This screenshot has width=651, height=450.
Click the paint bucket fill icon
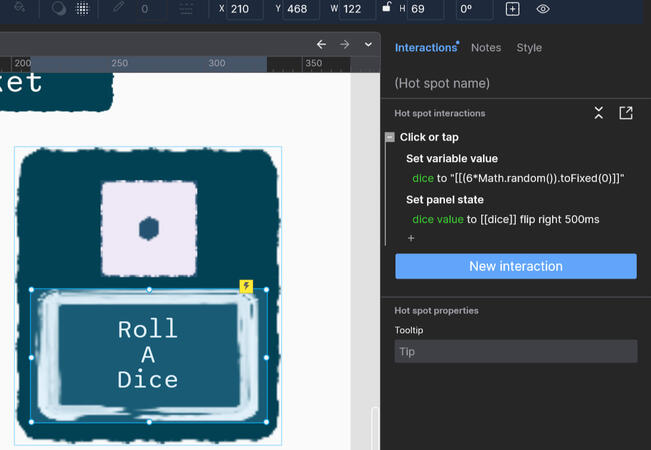tap(18, 9)
